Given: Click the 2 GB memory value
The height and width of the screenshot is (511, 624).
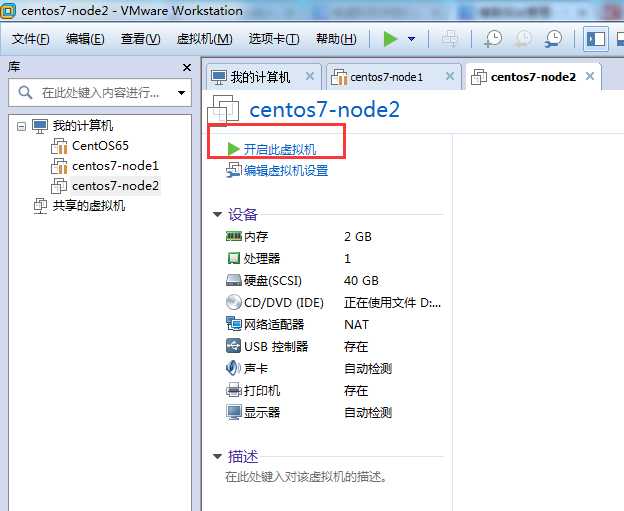Looking at the screenshot, I should coord(358,237).
